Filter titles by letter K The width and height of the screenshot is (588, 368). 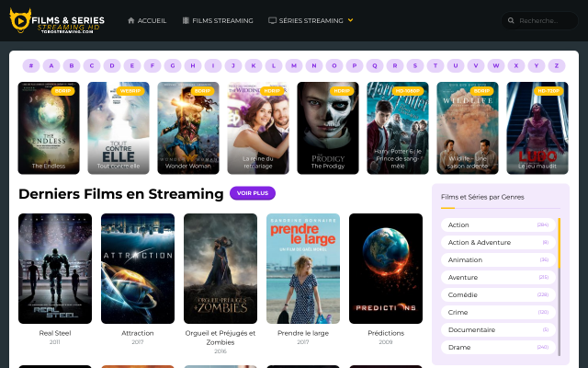pos(254,65)
